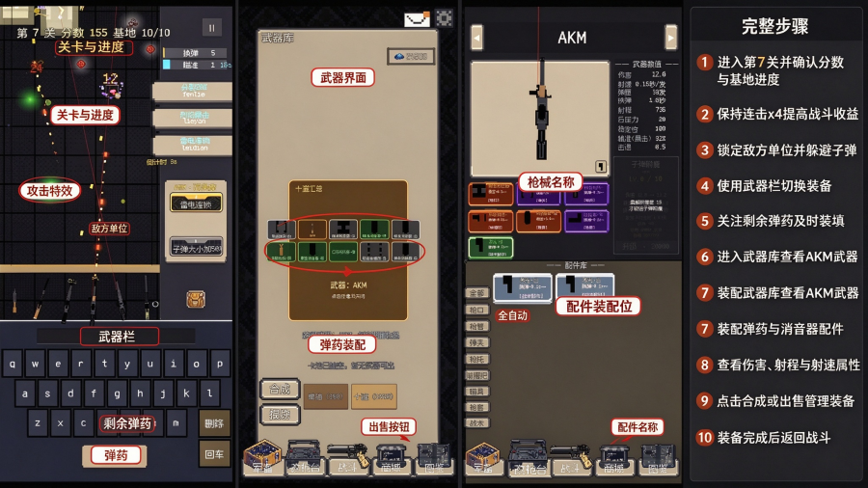The image size is (868, 488).
Task: Tap the m key on the keyboard
Action: 176,422
